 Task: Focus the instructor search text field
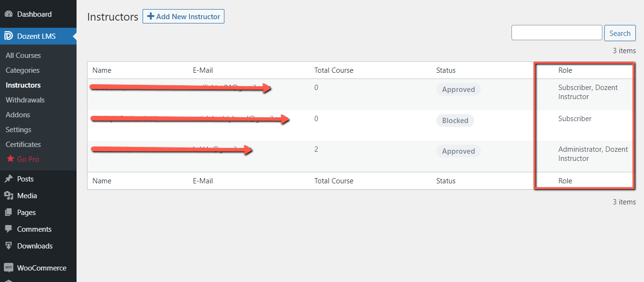pos(556,33)
